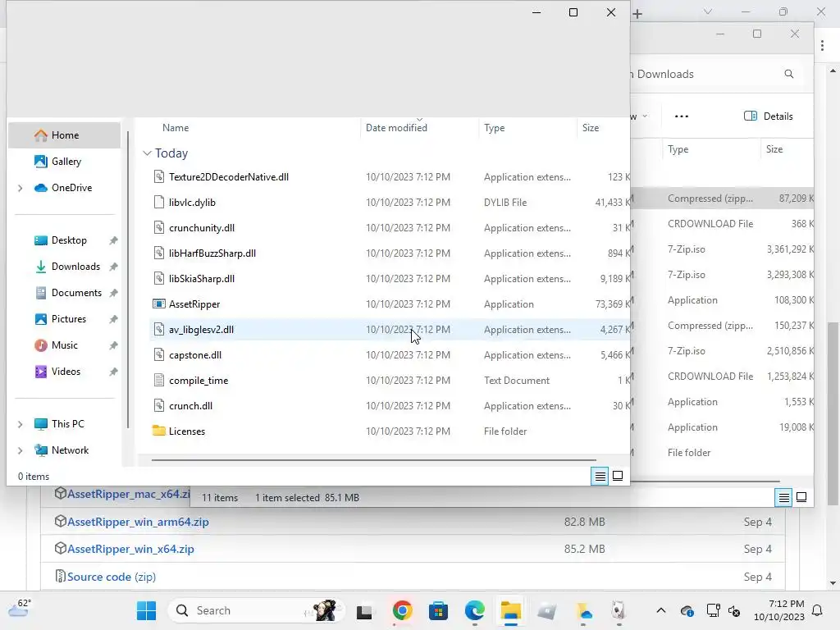This screenshot has height=630, width=840.
Task: Open Task View from taskbar
Action: click(365, 610)
